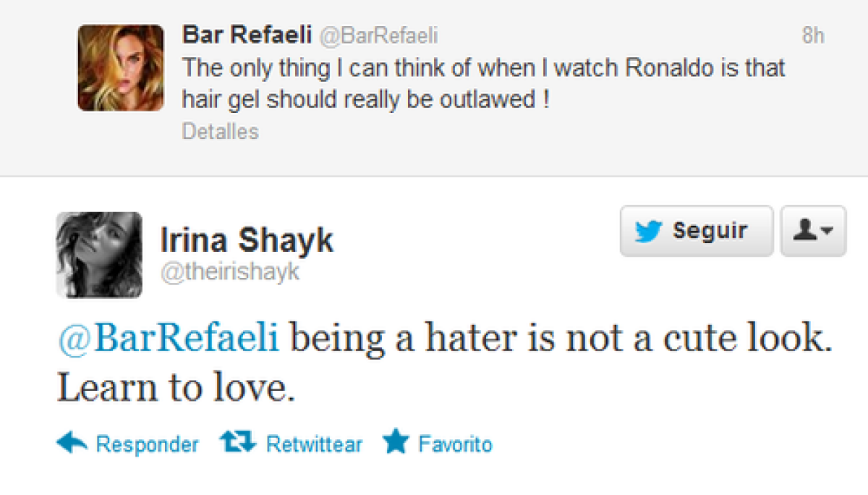This screenshot has height=495, width=868.
Task: Expand tweet with Detalles link
Action: [220, 132]
